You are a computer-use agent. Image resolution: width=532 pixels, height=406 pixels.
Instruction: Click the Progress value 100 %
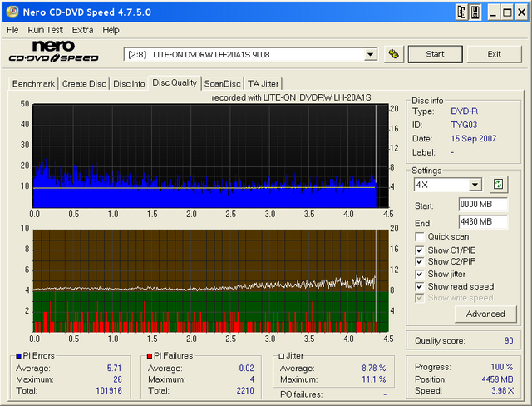[502, 367]
